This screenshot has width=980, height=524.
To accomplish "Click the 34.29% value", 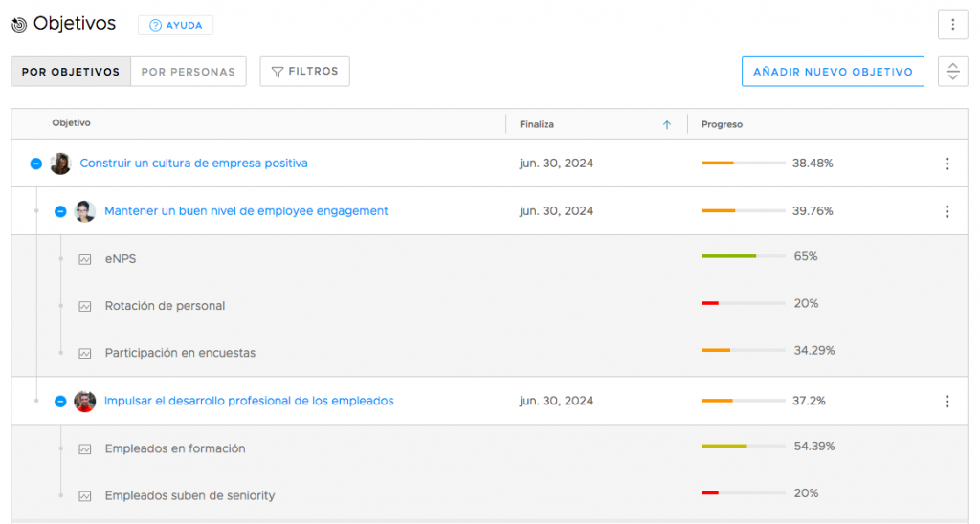I will [x=814, y=350].
